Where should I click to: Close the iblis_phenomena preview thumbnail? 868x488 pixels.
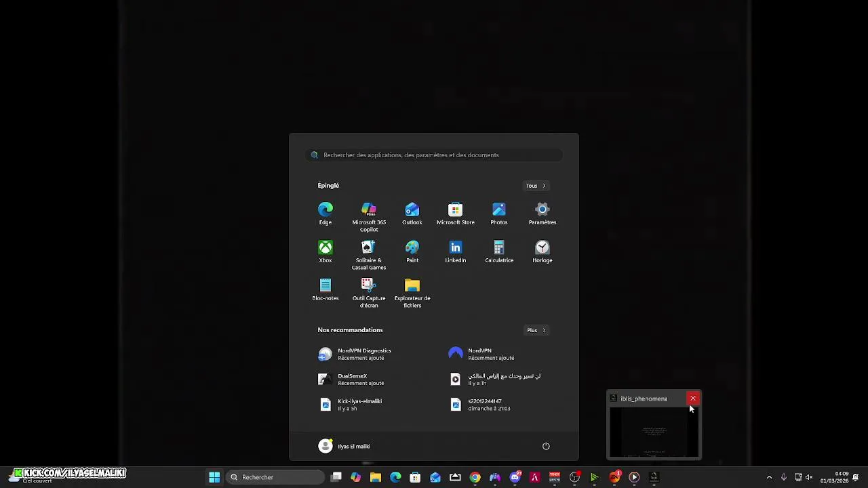(x=692, y=399)
